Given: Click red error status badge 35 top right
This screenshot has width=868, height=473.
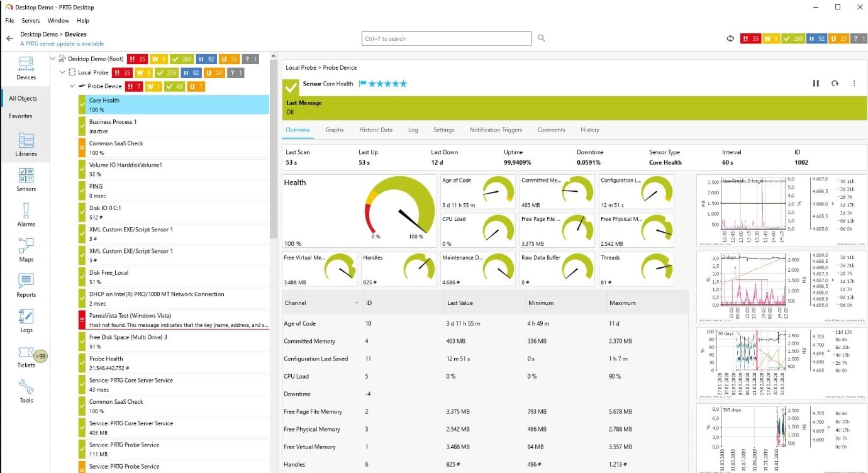Looking at the screenshot, I should point(751,38).
